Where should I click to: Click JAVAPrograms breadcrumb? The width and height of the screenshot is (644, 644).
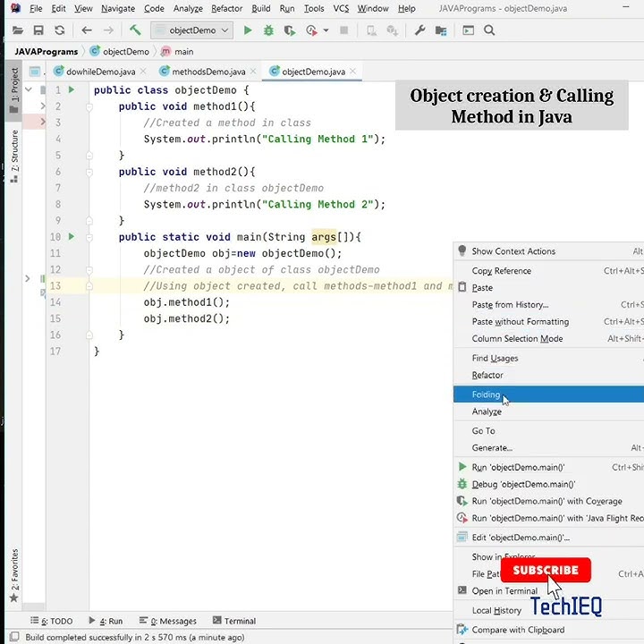46,52
